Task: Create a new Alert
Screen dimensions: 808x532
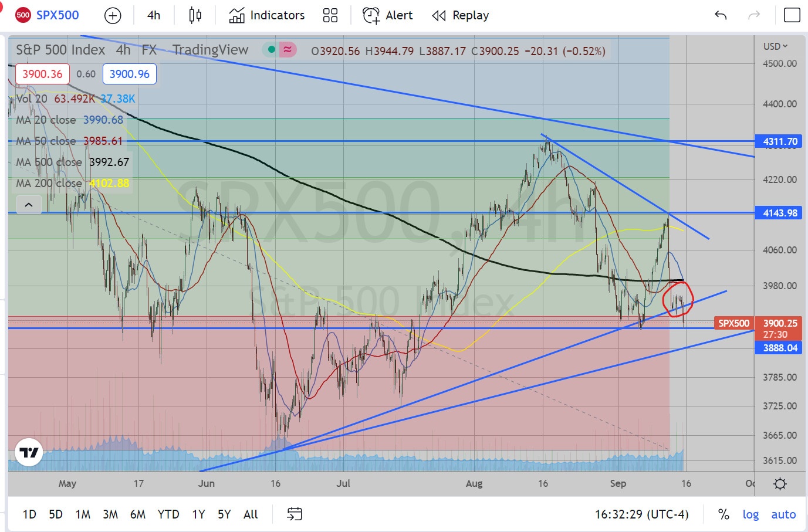Action: pos(387,15)
